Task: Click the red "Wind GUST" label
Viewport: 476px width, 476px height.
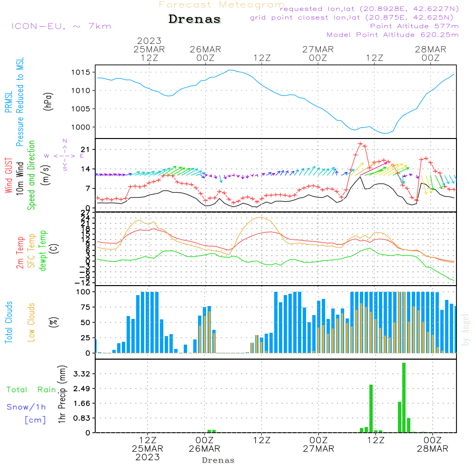Action: pyautogui.click(x=9, y=175)
